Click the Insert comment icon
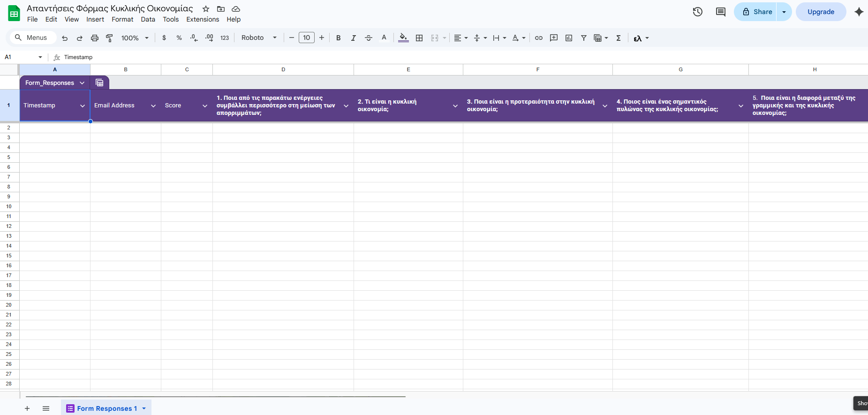Screen dimensions: 868x415 tap(554, 38)
